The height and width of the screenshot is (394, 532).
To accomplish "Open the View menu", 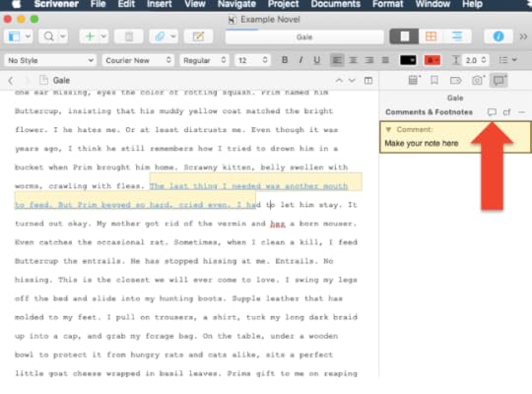I will 195,4.
